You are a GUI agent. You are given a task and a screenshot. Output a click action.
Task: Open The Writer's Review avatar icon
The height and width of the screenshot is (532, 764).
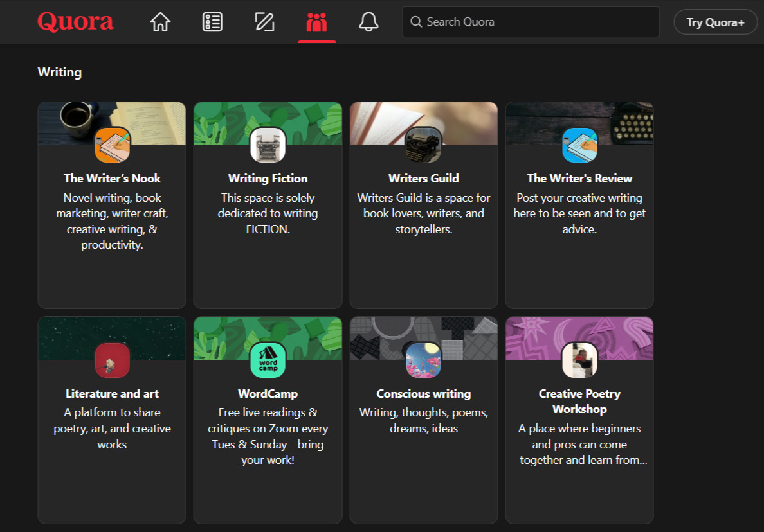(580, 145)
